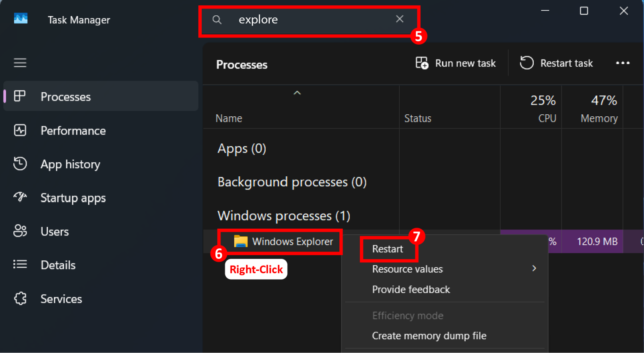The width and height of the screenshot is (644, 353).
Task: Open the hamburger navigation menu
Action: [20, 63]
